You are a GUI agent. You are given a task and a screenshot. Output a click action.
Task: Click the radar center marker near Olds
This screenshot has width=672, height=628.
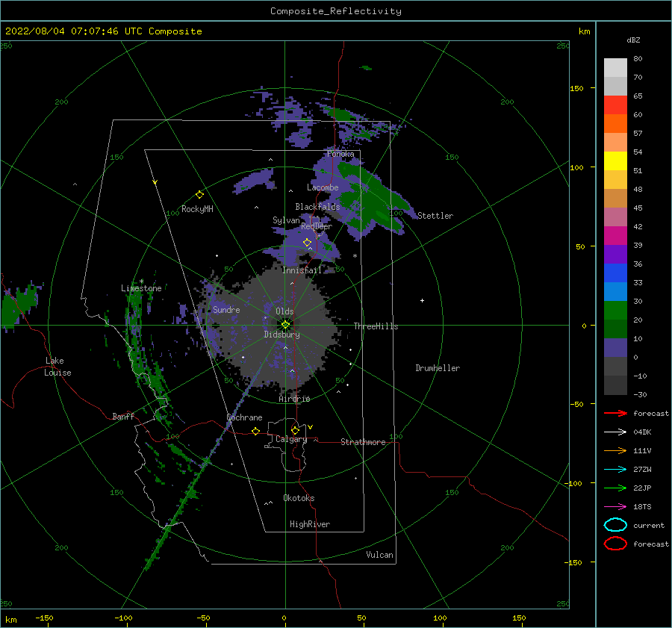click(x=285, y=325)
